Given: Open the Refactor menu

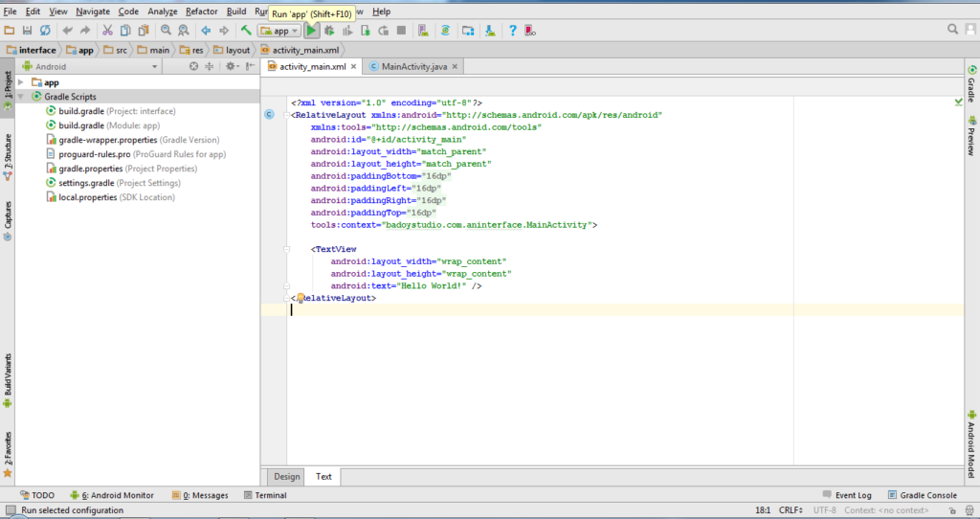Looking at the screenshot, I should pyautogui.click(x=201, y=11).
